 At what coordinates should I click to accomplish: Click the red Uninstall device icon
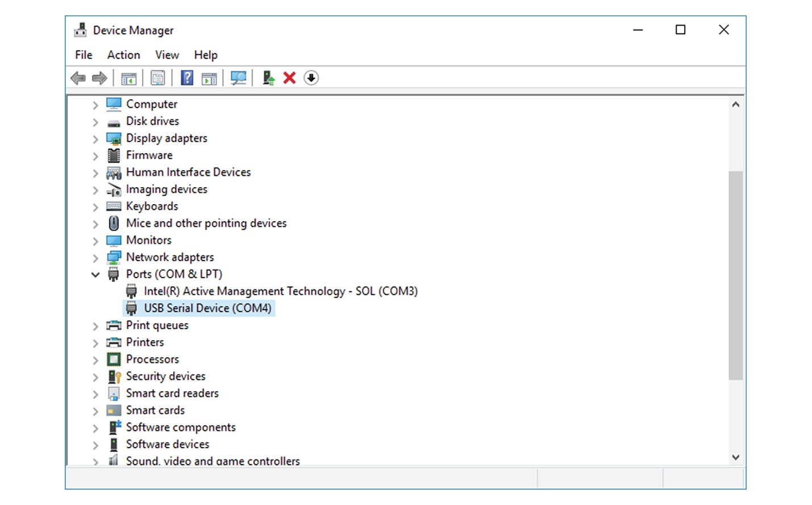click(x=289, y=78)
